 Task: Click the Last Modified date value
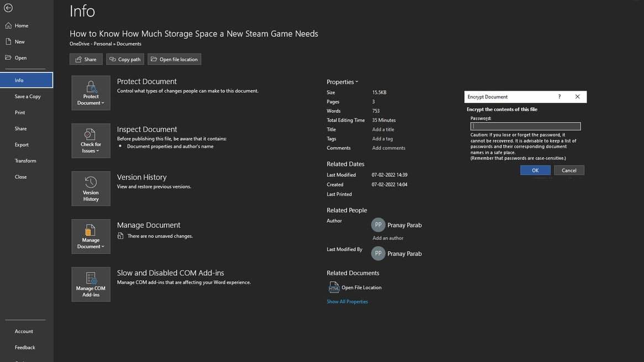[x=389, y=175]
